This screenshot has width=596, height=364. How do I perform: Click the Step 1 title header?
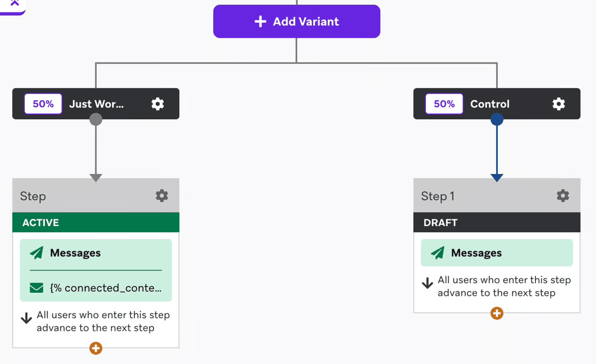[x=438, y=196]
